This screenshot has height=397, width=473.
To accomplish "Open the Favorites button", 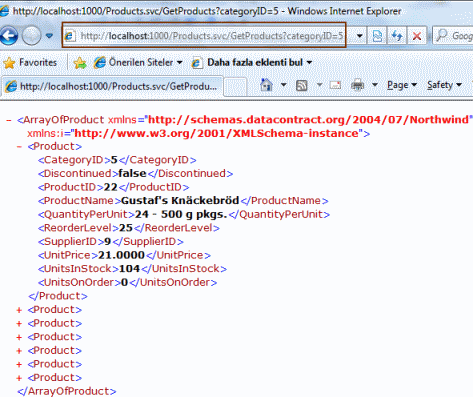I will click(x=30, y=63).
